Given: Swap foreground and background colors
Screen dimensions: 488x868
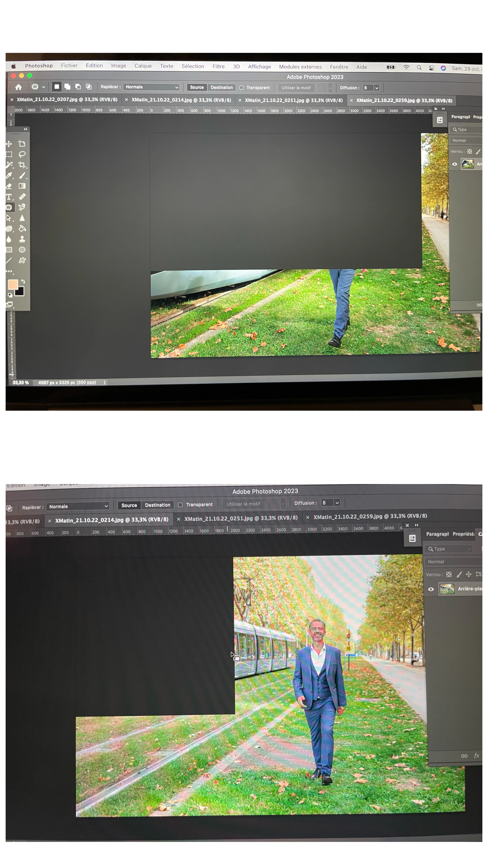Looking at the screenshot, I should pos(23,281).
